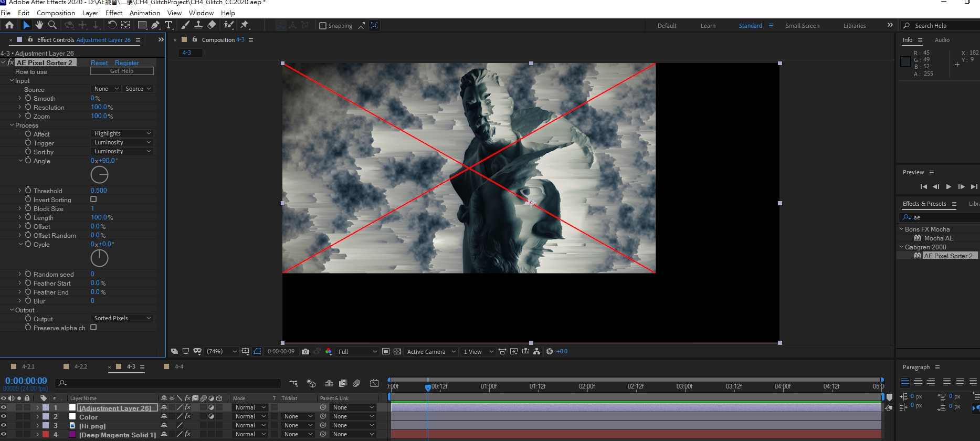
Task: Pick the Clone Stamp tool
Action: [198, 25]
